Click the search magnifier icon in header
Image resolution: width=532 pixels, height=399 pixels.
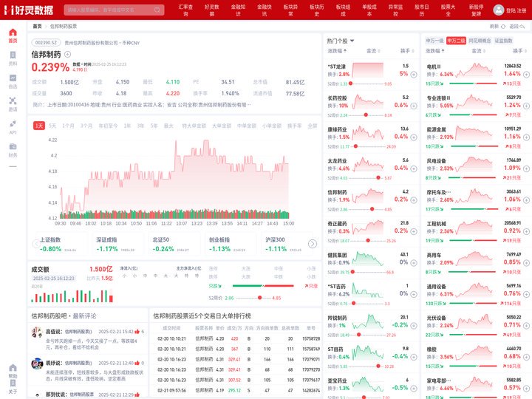157,10
